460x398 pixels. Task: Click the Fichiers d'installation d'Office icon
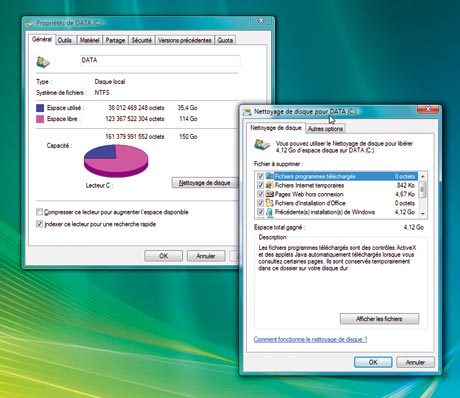[x=270, y=203]
